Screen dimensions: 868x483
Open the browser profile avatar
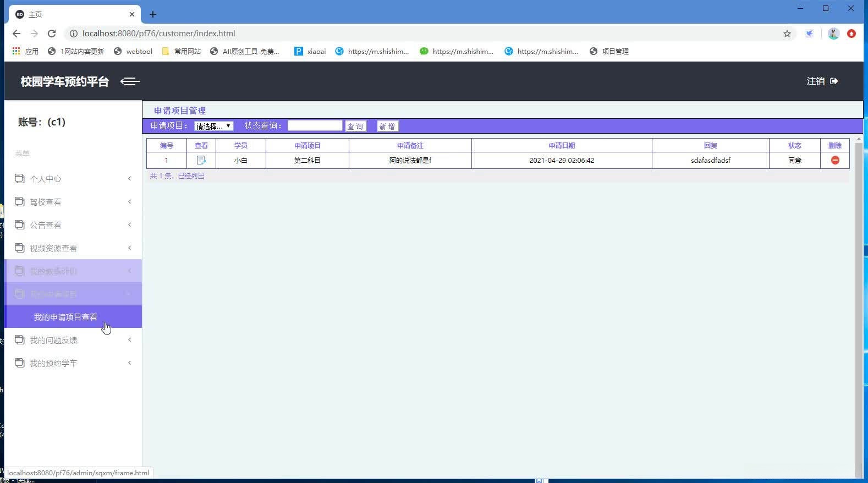[x=833, y=34]
